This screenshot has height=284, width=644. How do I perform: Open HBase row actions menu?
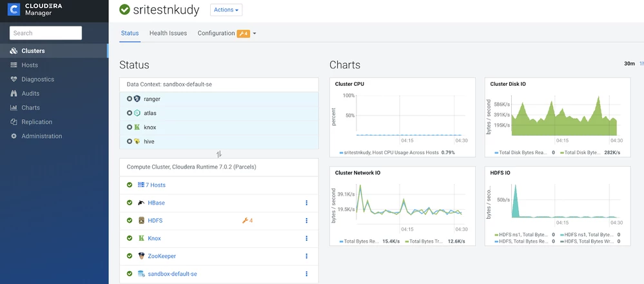[x=306, y=203]
